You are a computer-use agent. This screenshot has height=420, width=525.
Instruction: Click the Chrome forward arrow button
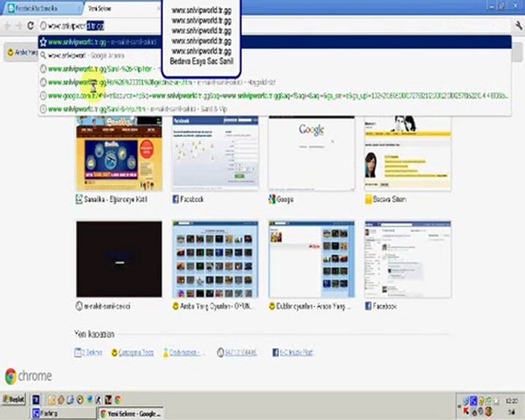(19, 26)
